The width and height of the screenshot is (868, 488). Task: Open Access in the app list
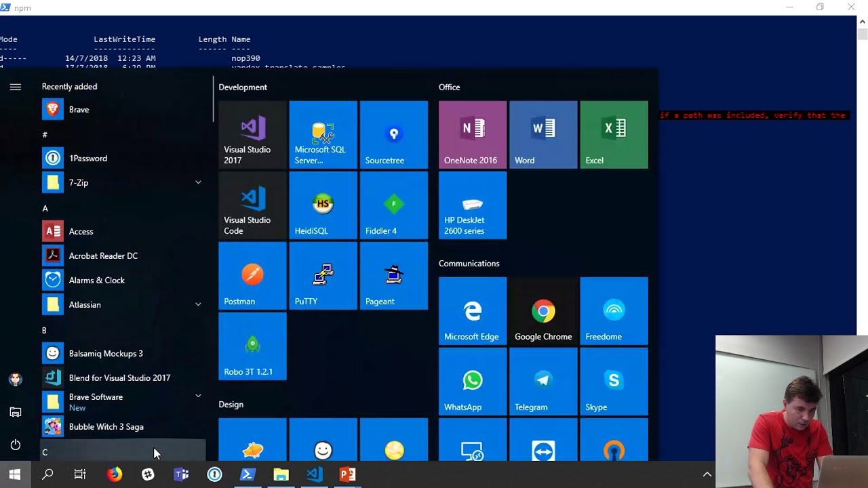(x=123, y=231)
